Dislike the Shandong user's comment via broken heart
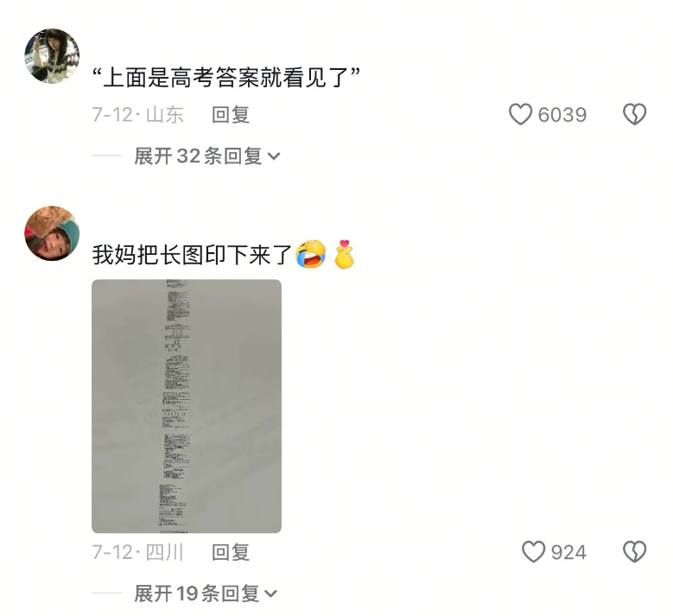Screen dimensions: 673x616 point(634,114)
